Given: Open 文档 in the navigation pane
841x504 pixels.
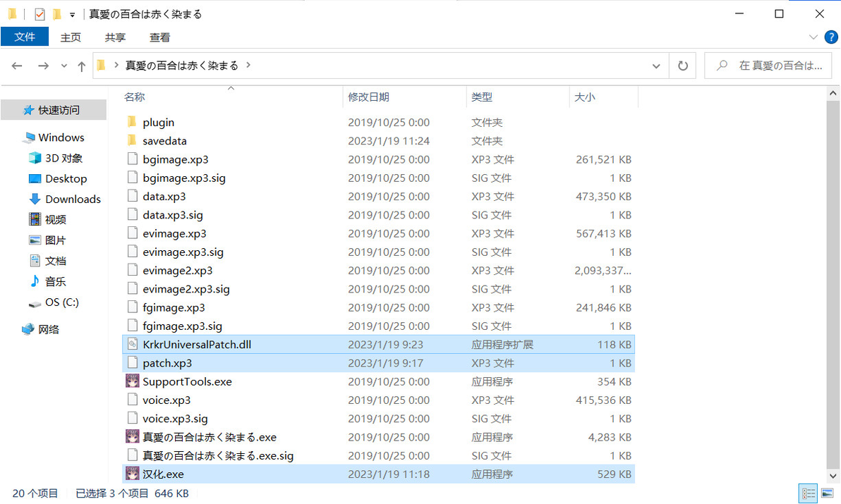Looking at the screenshot, I should coord(48,261).
